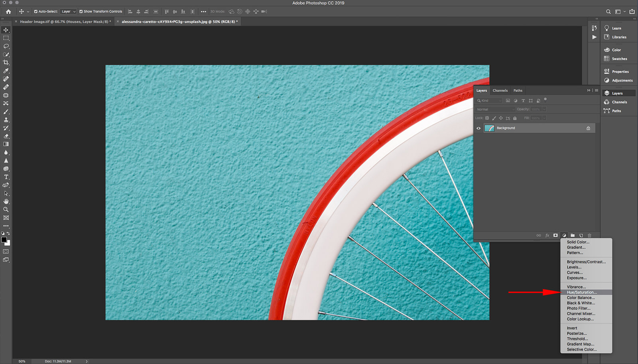Viewport: 638px width, 364px height.
Task: Hide the Background layer visibility eye
Action: pos(478,128)
